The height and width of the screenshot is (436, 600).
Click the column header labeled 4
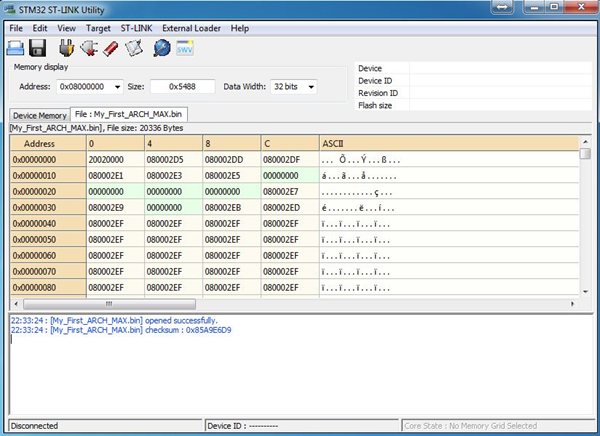[x=173, y=144]
